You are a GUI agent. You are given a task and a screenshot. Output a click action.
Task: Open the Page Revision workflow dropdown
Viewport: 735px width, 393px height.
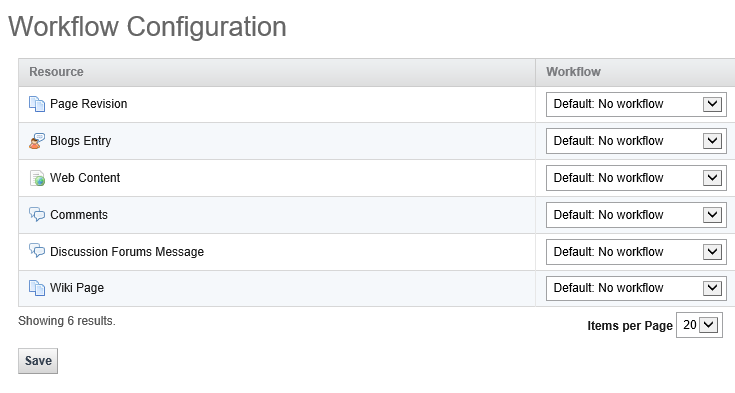click(x=636, y=104)
